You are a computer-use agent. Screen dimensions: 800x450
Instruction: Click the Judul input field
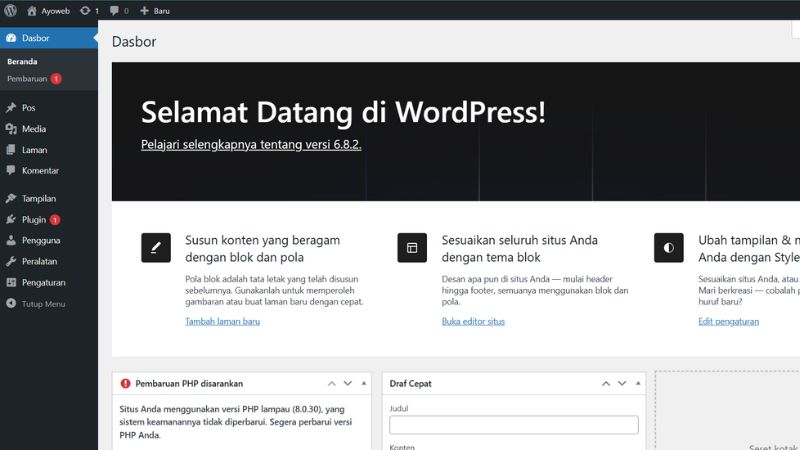tap(513, 425)
